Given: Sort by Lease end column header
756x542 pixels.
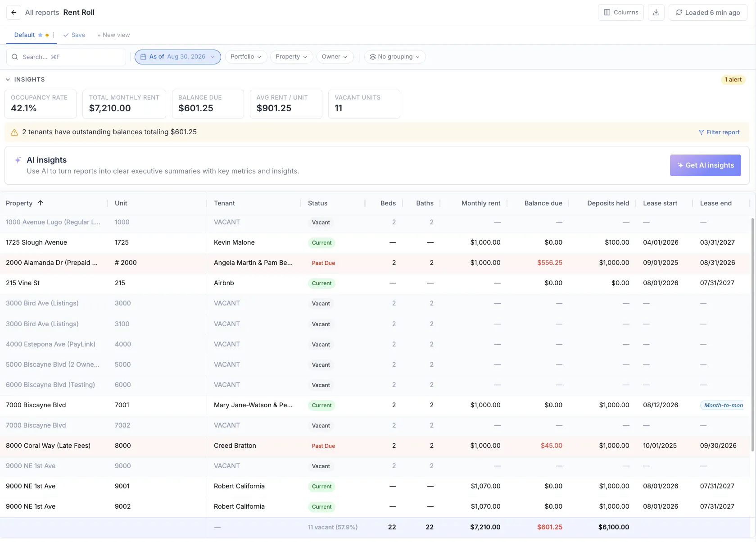Looking at the screenshot, I should pyautogui.click(x=715, y=203).
